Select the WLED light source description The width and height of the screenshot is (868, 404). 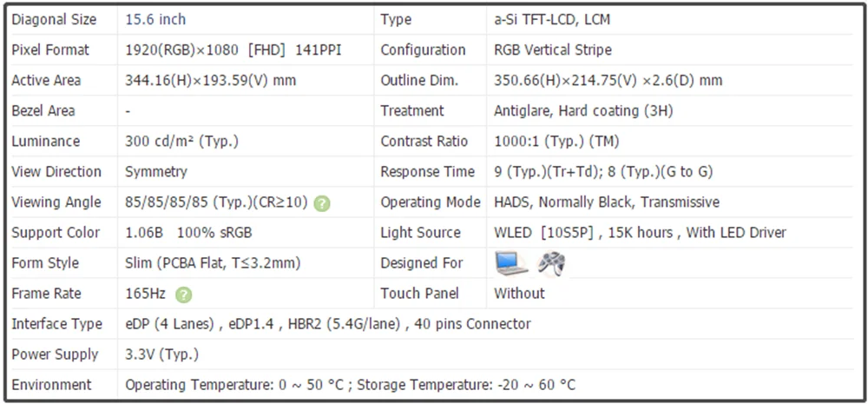[640, 232]
